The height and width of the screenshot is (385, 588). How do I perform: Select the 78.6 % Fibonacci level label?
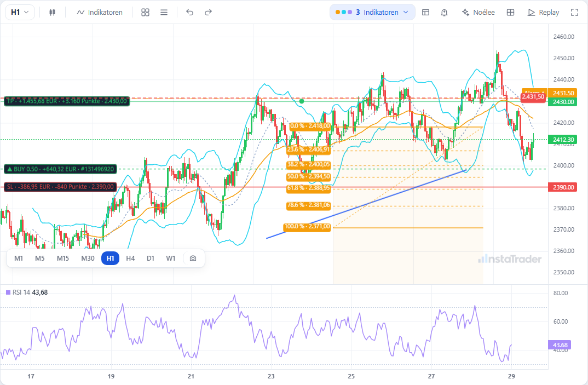308,205
